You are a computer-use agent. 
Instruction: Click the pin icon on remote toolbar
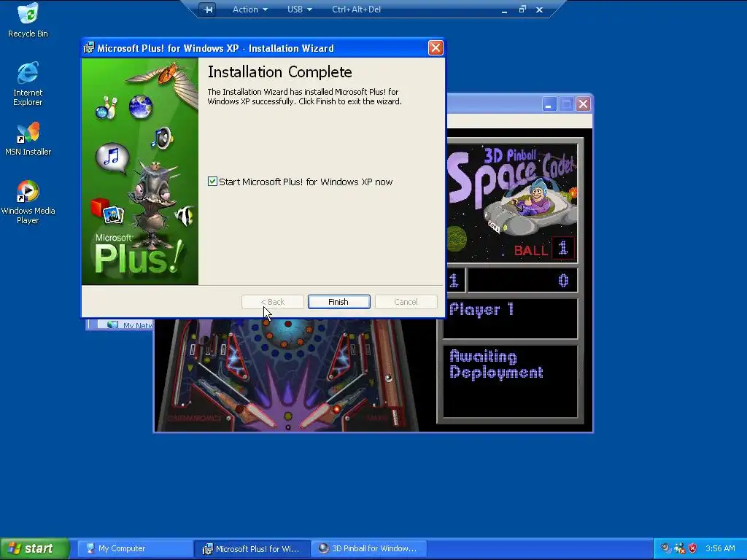pyautogui.click(x=208, y=9)
